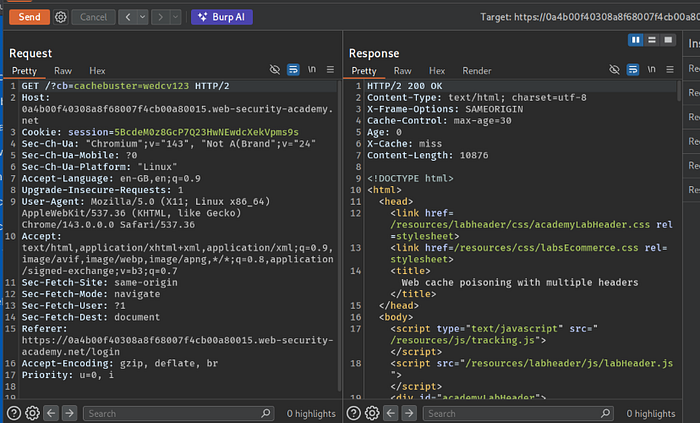Select the Request Pretty tab
The image size is (700, 423).
click(24, 70)
